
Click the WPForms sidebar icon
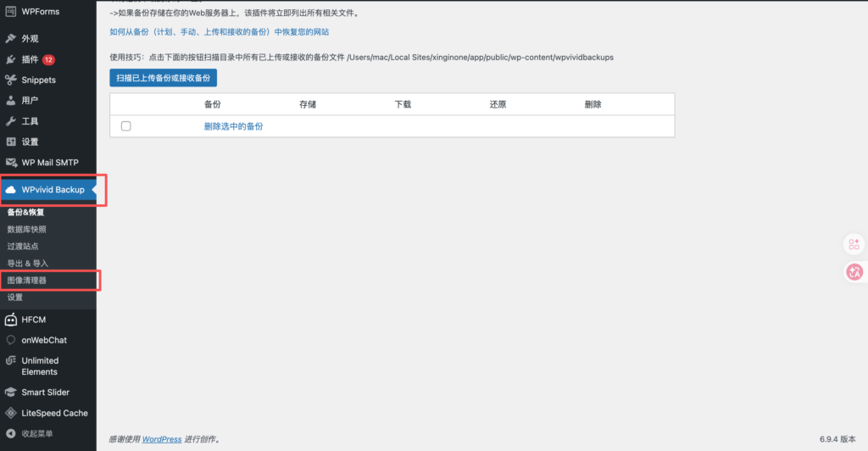tap(10, 11)
